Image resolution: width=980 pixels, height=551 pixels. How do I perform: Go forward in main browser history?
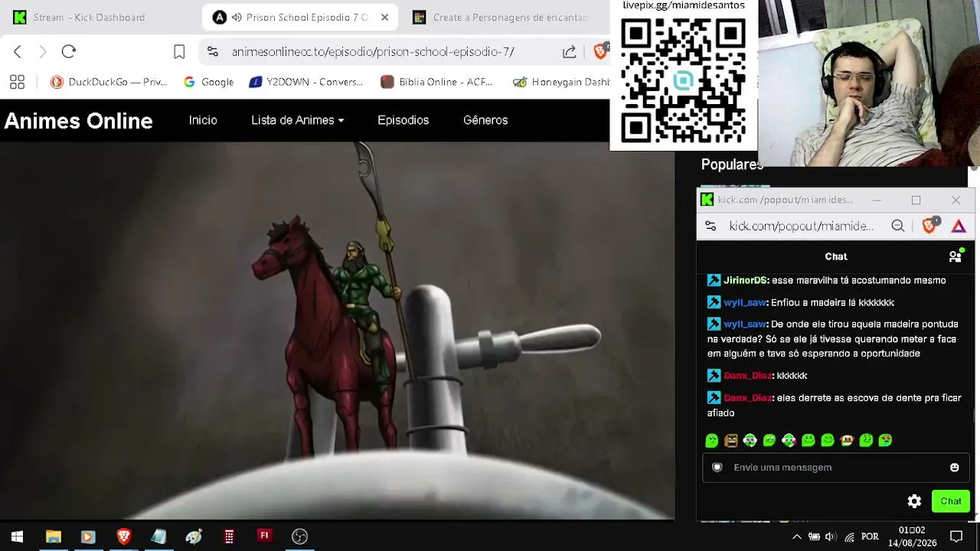[x=43, y=51]
